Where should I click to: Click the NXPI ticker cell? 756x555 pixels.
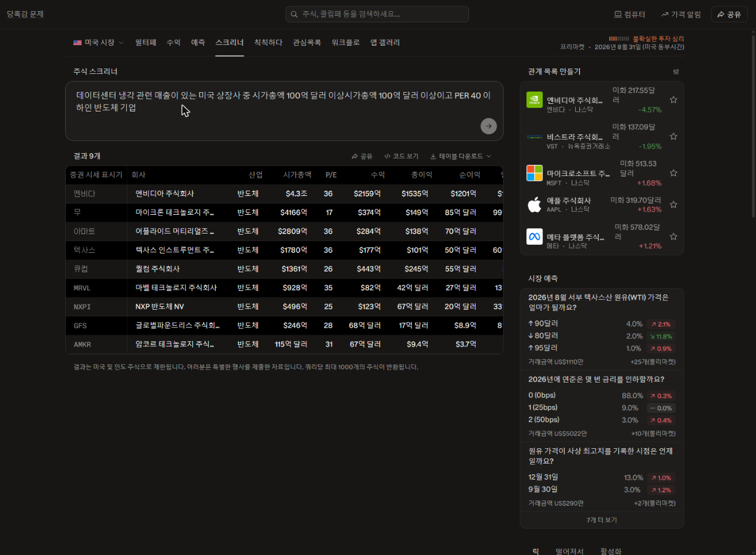[x=83, y=306]
